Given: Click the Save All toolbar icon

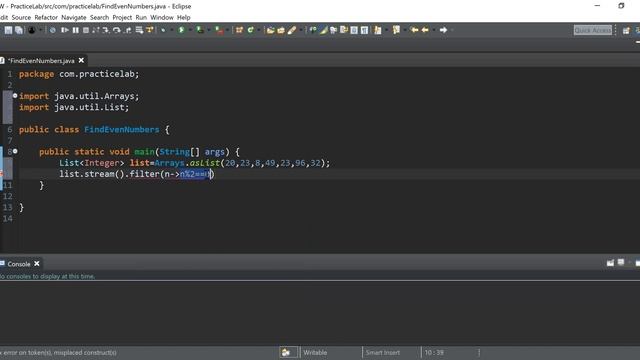Looking at the screenshot, I should [x=19, y=30].
